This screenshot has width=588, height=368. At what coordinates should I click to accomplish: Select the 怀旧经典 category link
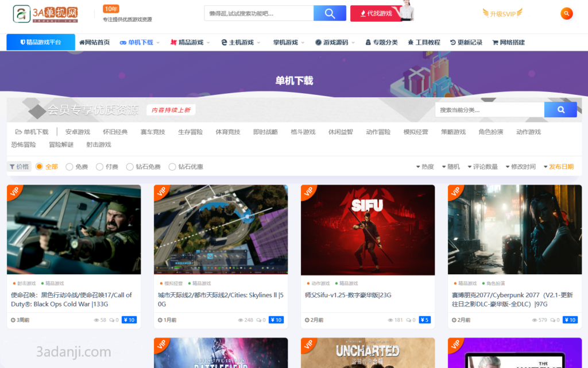[x=115, y=132]
